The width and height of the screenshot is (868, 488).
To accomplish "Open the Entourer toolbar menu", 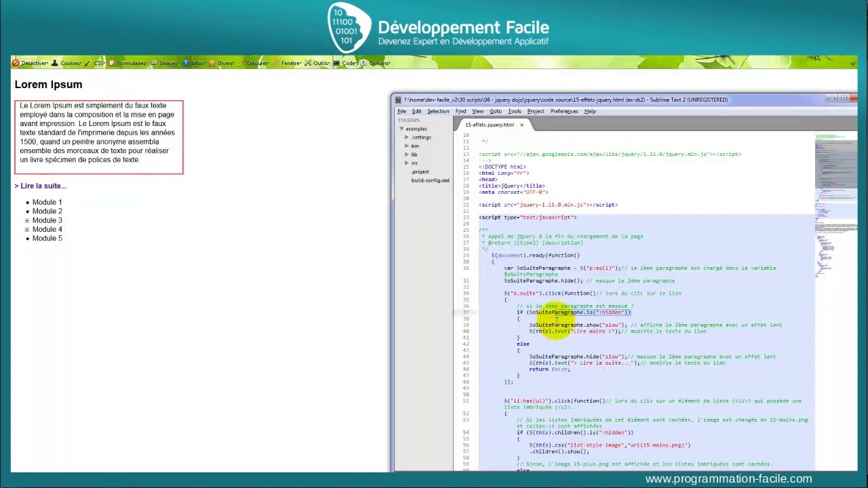I will click(254, 63).
